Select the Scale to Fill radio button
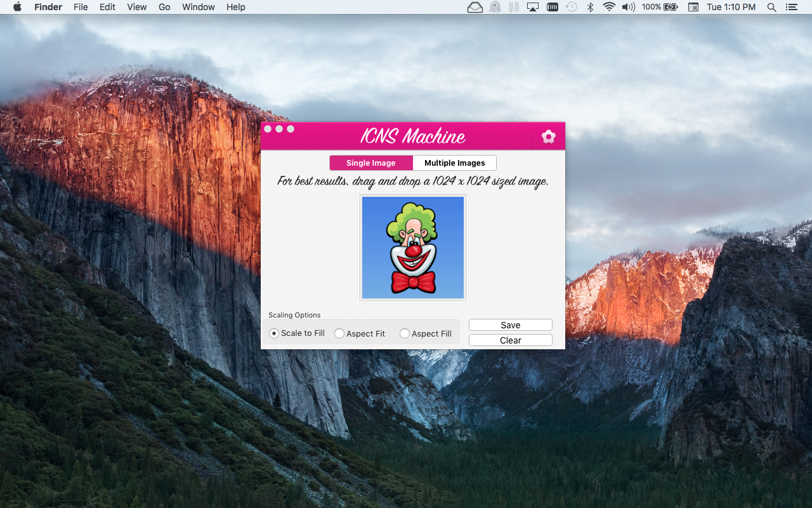This screenshot has width=812, height=508. coord(273,333)
